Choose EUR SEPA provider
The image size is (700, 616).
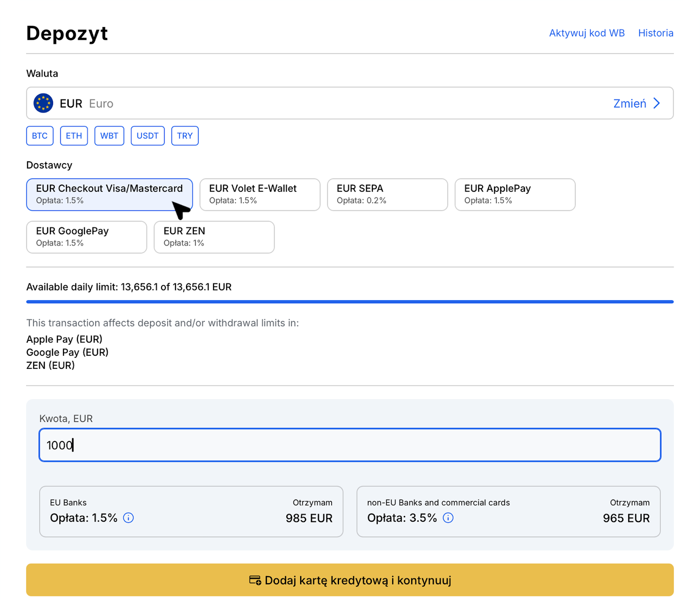(388, 194)
